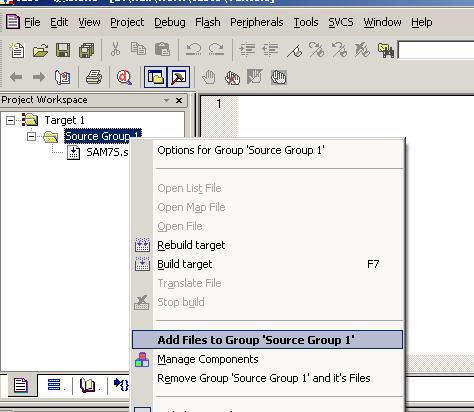Click the Print icon in toolbar
This screenshot has width=474, height=412.
94,77
